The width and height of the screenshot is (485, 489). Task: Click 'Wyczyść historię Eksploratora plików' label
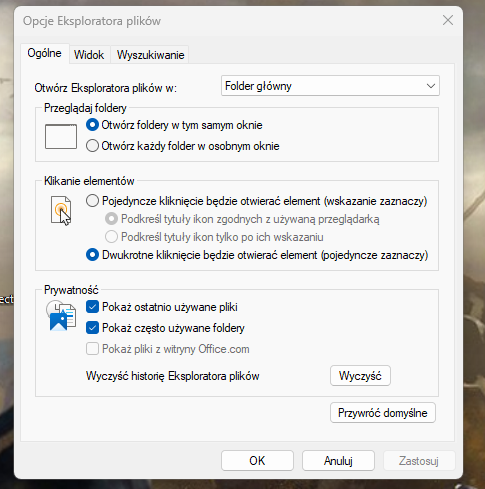tap(173, 376)
